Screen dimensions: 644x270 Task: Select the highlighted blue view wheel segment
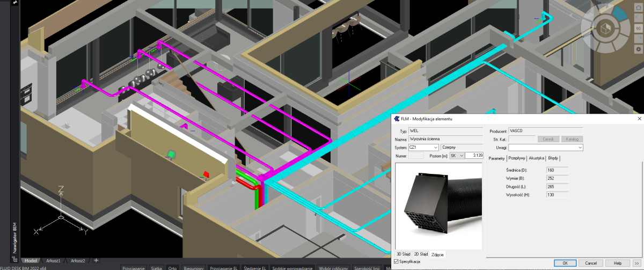coord(619,14)
